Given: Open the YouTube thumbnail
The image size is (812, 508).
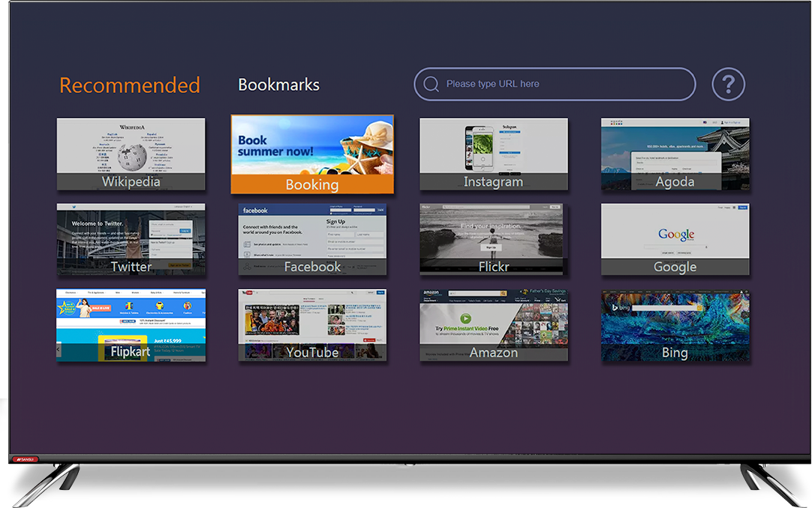Looking at the screenshot, I should tap(312, 325).
